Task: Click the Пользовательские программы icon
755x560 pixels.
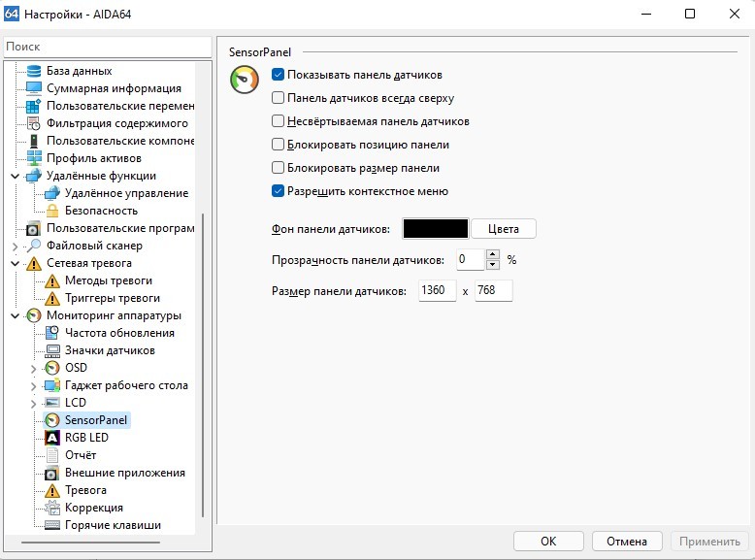Action: 34,228
